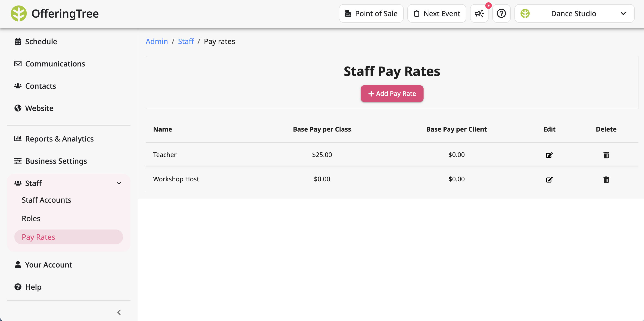Click the Staff group icon in sidebar
Screen dimensions: 644x321
(18, 183)
